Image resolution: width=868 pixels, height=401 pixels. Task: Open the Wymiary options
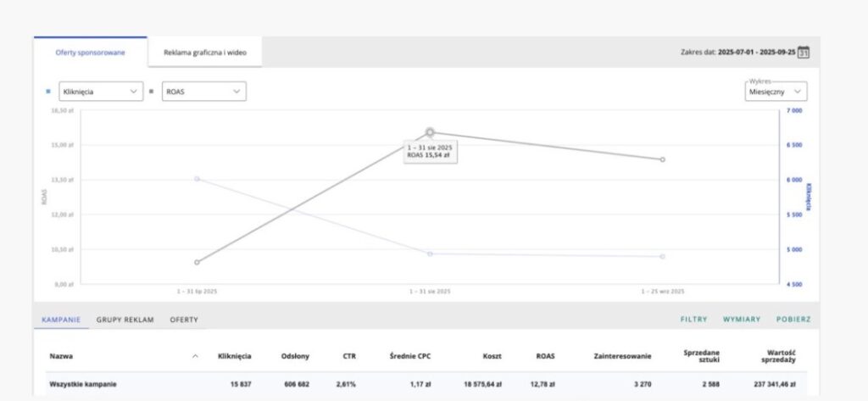tap(742, 320)
